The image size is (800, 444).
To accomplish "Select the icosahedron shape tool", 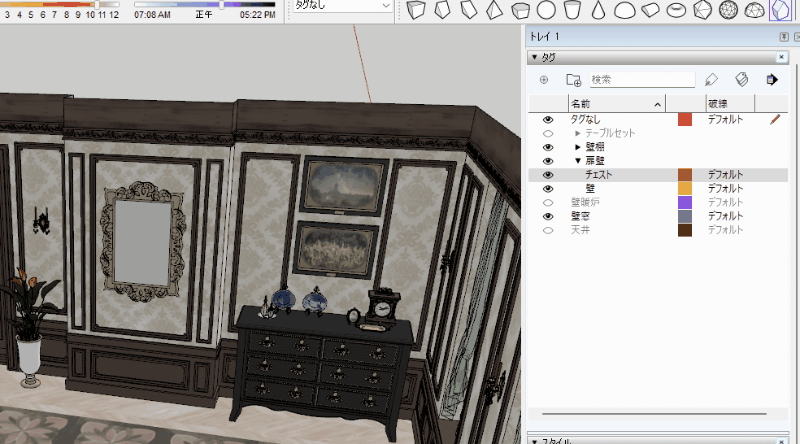I will (703, 10).
